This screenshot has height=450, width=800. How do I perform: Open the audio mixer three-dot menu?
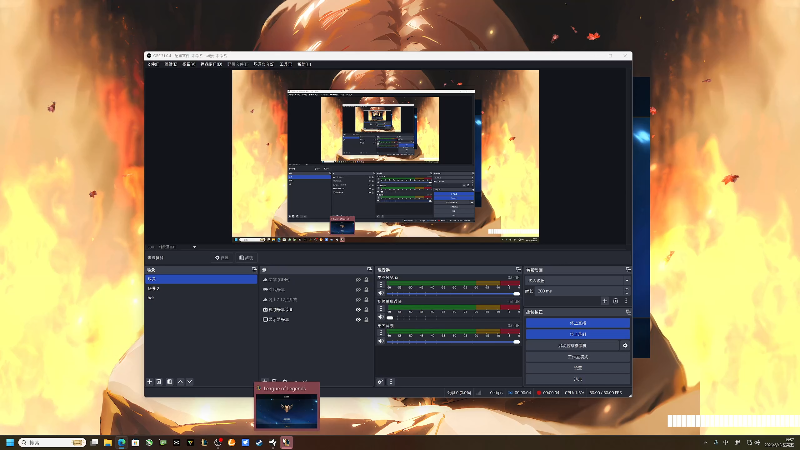pyautogui.click(x=391, y=382)
